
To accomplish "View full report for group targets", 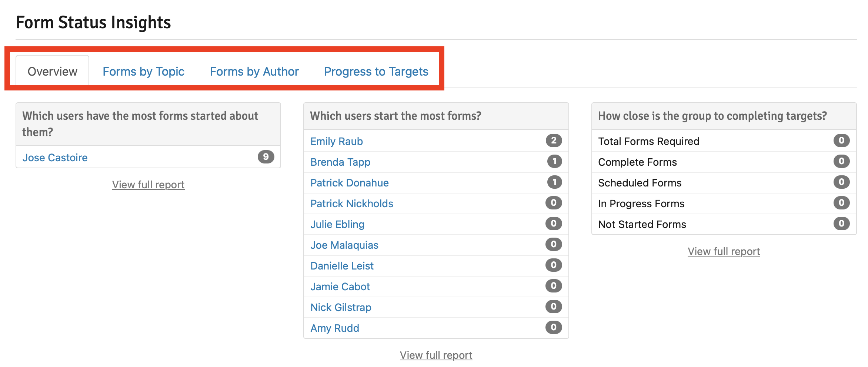I will [x=724, y=251].
